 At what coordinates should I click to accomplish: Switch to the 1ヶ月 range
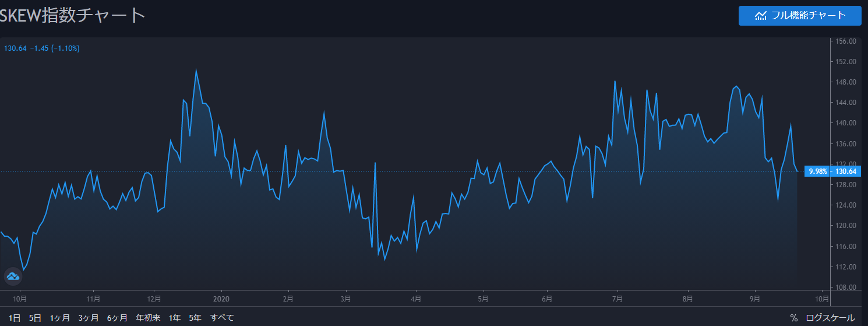60,318
